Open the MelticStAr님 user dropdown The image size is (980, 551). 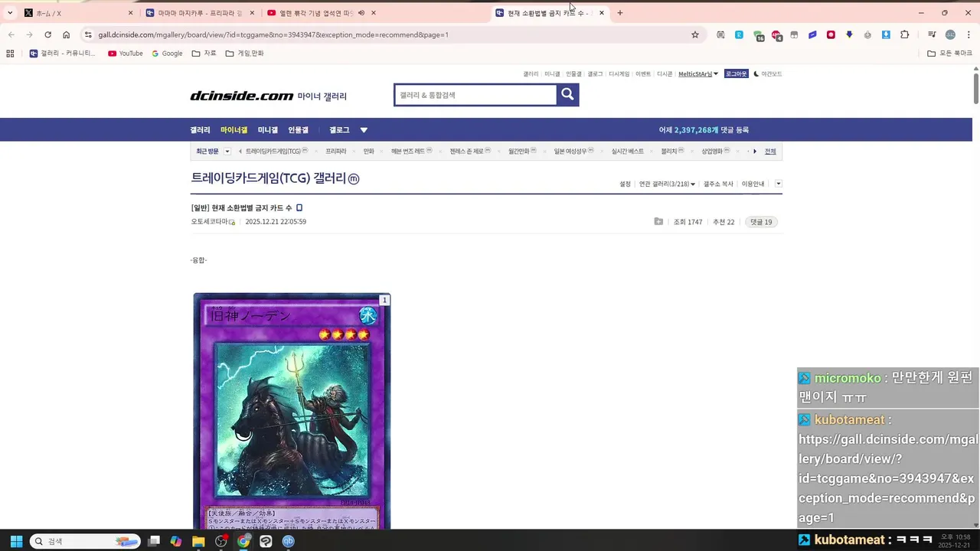click(698, 74)
